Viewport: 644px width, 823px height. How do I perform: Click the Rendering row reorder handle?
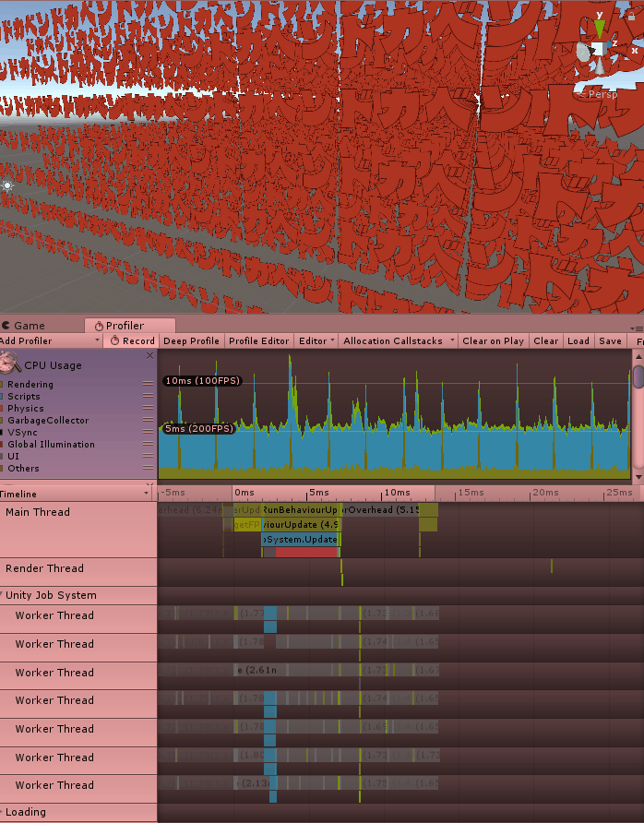coord(148,384)
